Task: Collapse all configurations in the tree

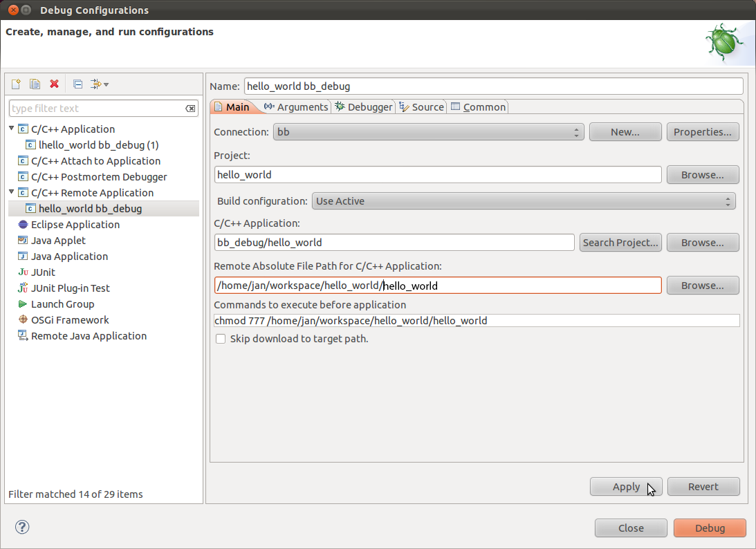Action: [x=77, y=84]
